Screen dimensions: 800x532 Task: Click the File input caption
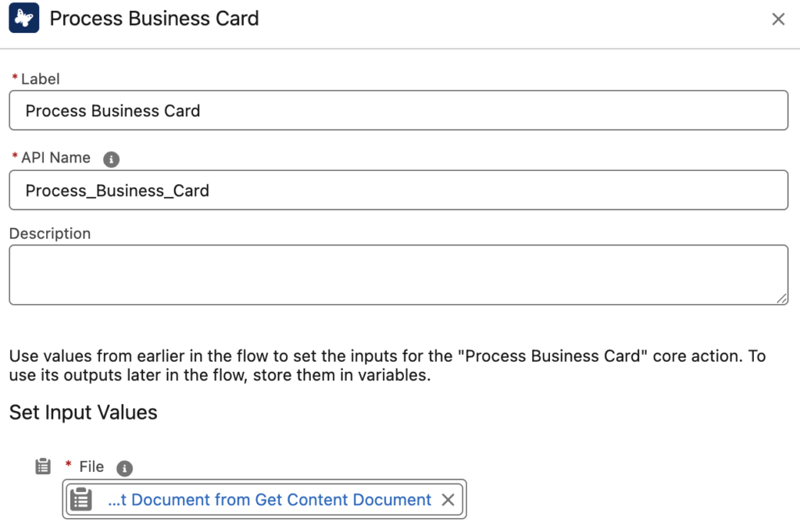coord(91,466)
